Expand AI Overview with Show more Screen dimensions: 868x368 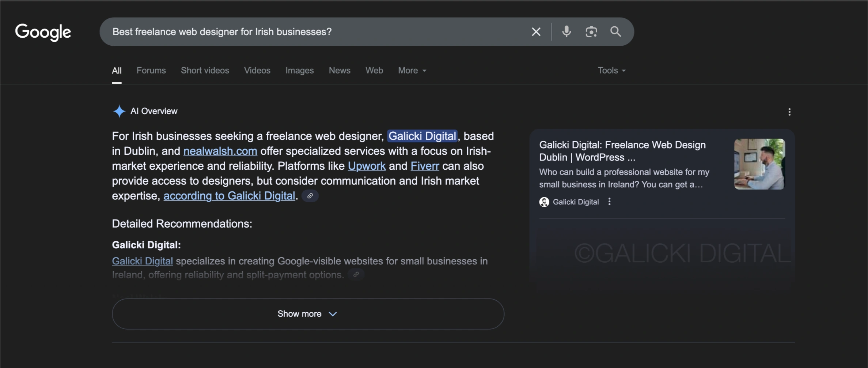point(308,314)
